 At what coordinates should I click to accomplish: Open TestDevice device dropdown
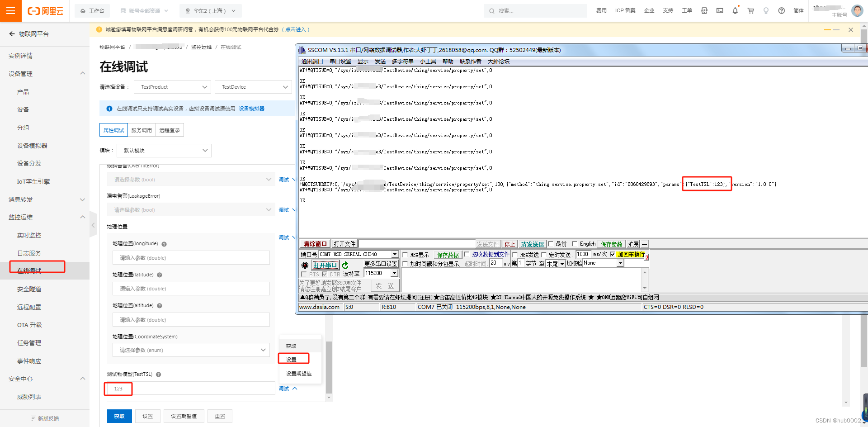(x=253, y=87)
